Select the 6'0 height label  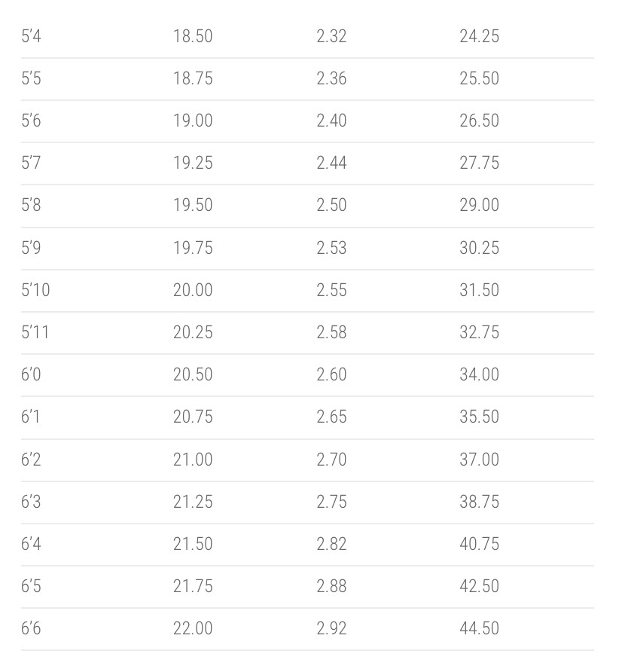coord(31,374)
